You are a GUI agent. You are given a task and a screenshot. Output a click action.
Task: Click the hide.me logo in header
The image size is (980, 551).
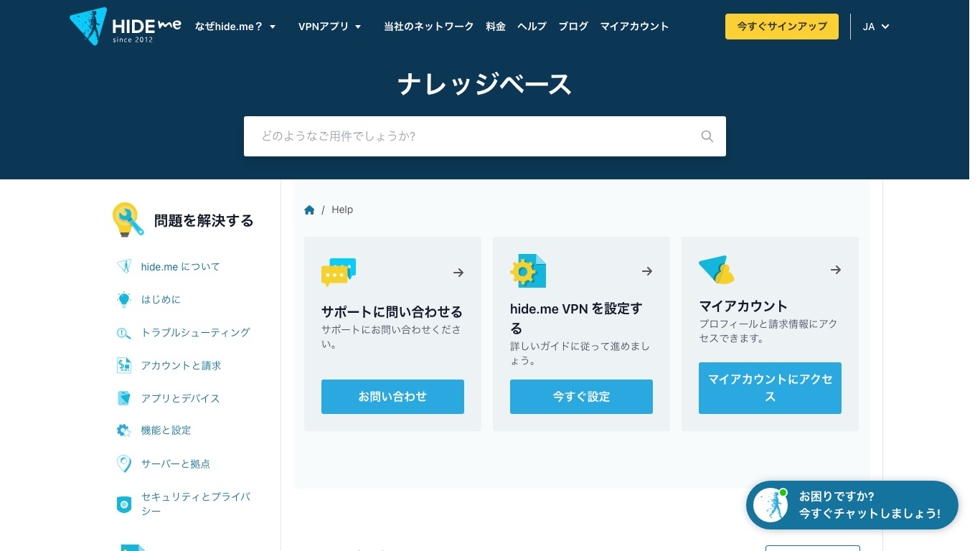click(125, 27)
